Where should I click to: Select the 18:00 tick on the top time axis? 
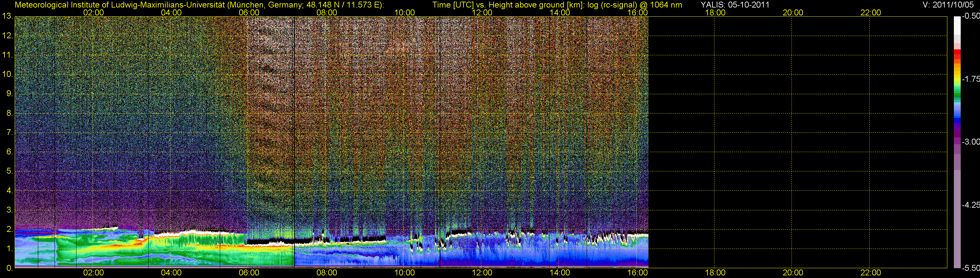(715, 12)
